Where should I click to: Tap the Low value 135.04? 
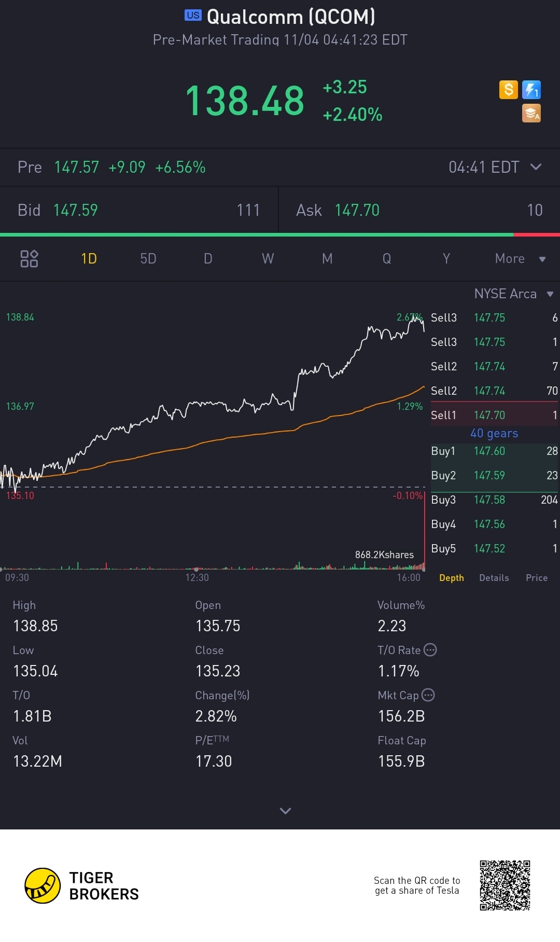pyautogui.click(x=35, y=671)
